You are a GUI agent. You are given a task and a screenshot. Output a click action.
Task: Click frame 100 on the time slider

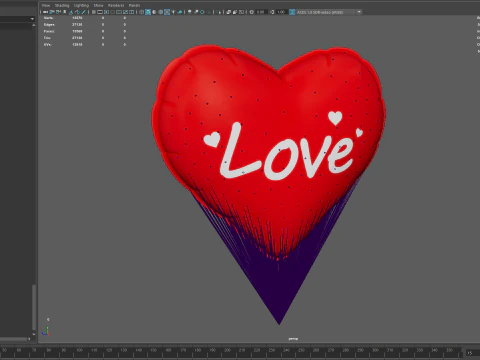click(79, 350)
